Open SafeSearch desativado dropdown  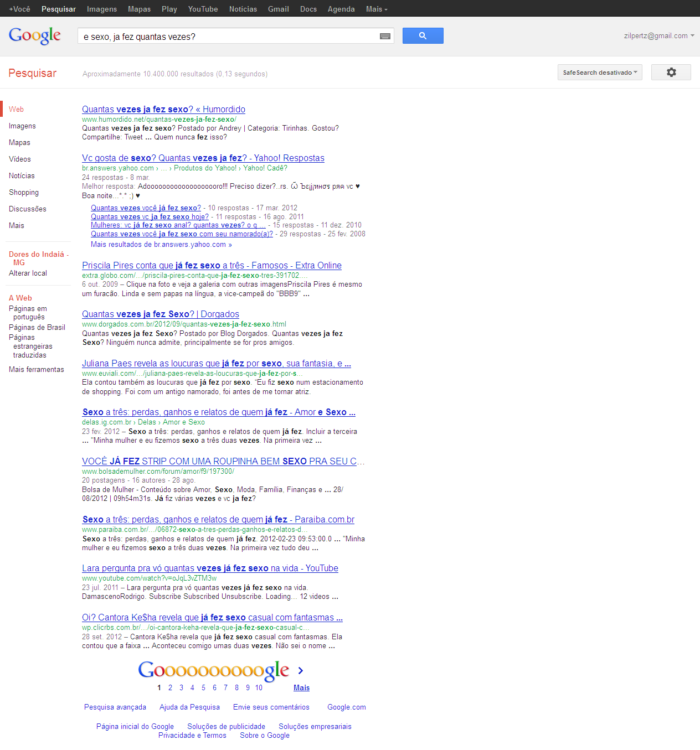[x=600, y=73]
